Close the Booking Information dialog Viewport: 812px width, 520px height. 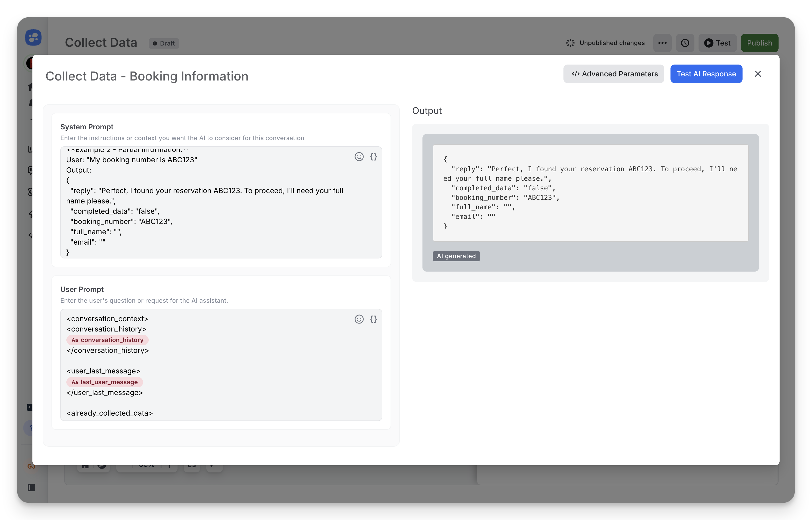coord(758,74)
